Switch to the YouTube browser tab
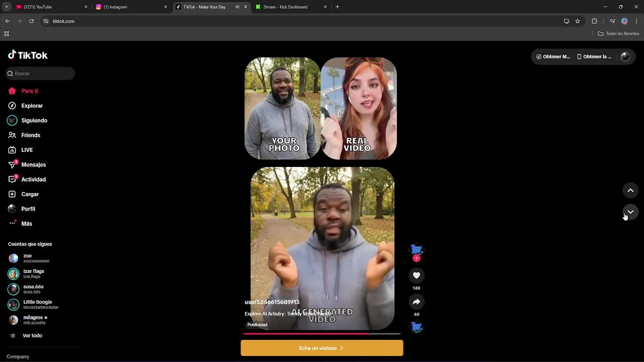The image size is (644, 362). coord(50,7)
